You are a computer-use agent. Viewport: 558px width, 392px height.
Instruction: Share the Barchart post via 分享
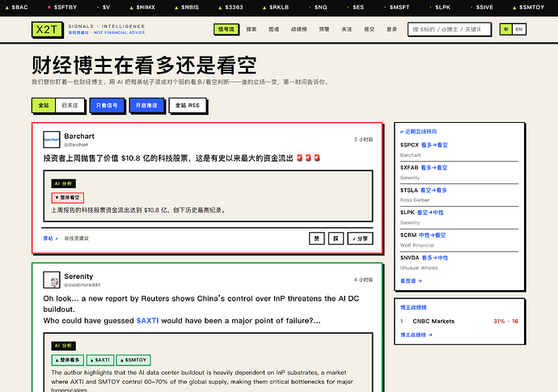pyautogui.click(x=360, y=238)
